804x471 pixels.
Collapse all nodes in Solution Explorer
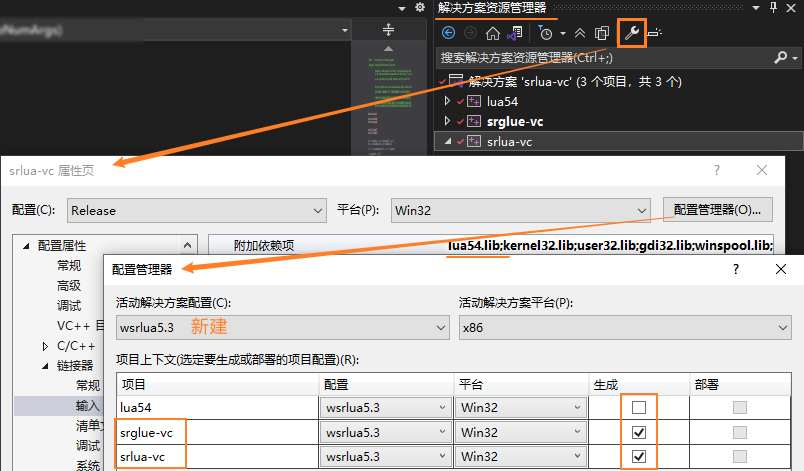tap(580, 33)
